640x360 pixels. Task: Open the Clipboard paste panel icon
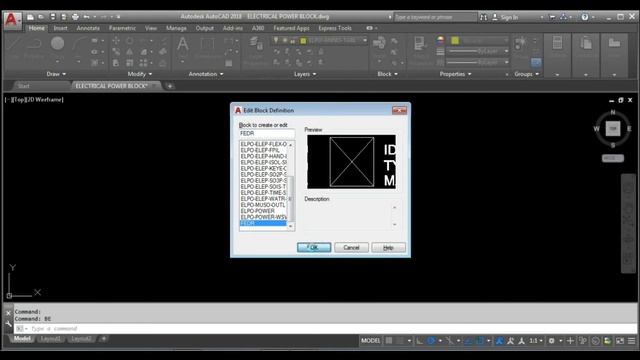click(586, 43)
